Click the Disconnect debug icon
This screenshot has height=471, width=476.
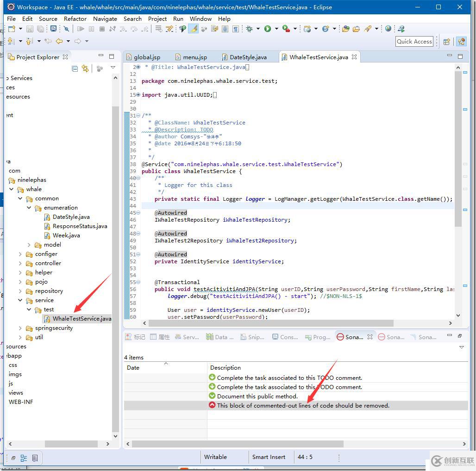pos(113,29)
